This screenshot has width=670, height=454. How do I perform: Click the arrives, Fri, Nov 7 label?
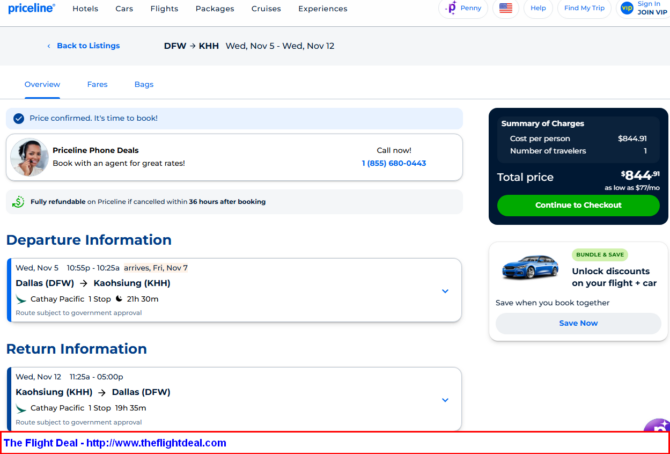pyautogui.click(x=156, y=268)
